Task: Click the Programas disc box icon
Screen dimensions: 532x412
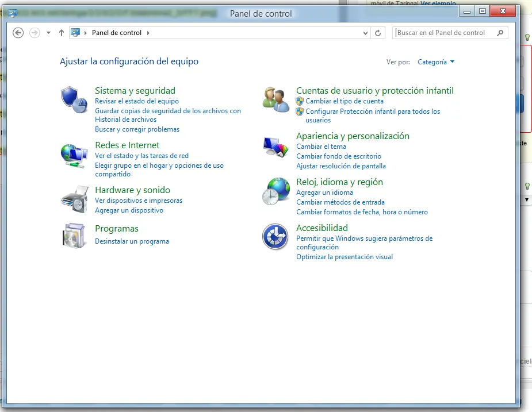Action: (74, 236)
